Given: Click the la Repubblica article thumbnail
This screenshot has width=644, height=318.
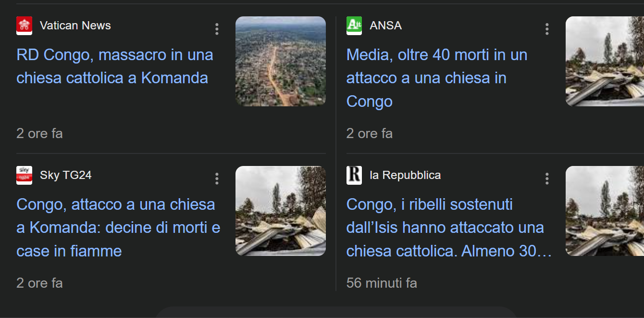Looking at the screenshot, I should coord(605,211).
